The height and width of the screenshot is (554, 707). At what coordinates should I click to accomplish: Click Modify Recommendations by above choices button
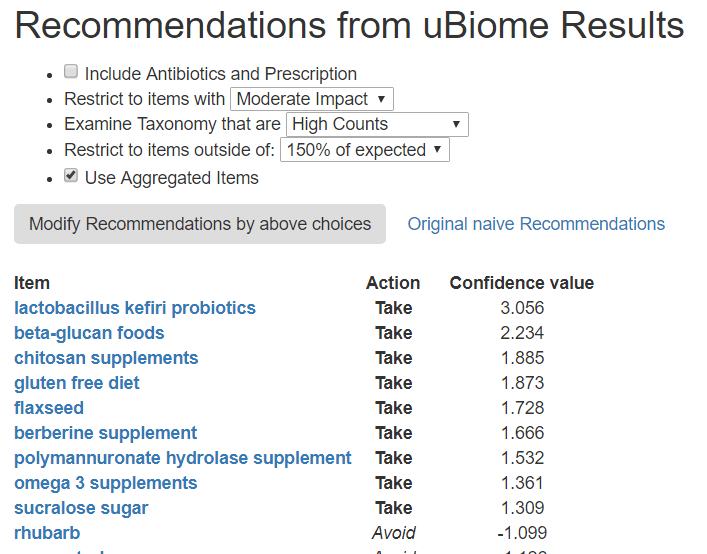pyautogui.click(x=200, y=224)
